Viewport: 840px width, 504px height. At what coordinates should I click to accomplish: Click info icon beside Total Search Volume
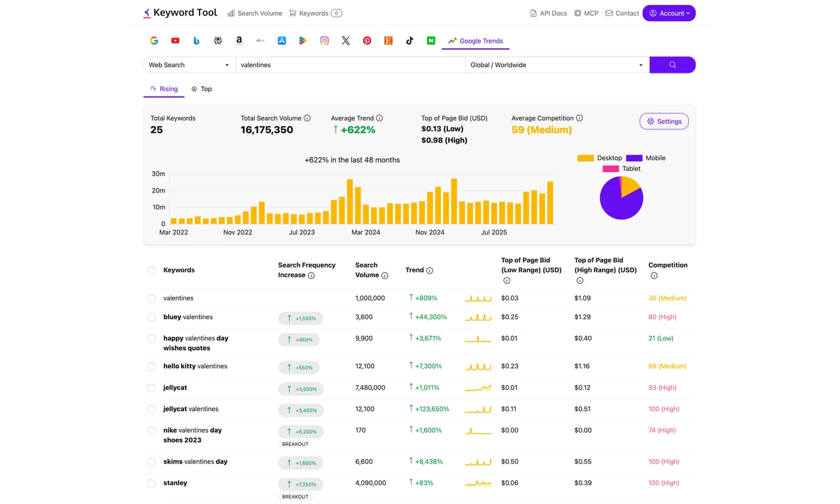coord(307,118)
